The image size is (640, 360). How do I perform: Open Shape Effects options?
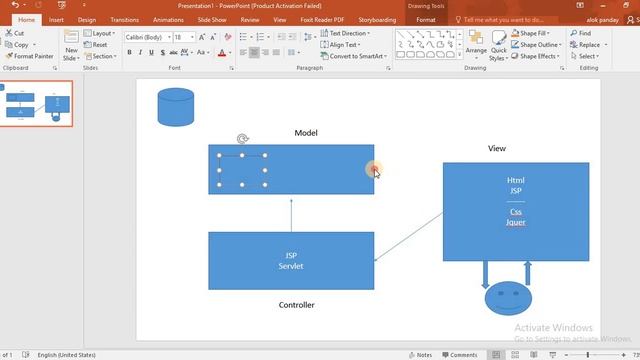[536, 56]
